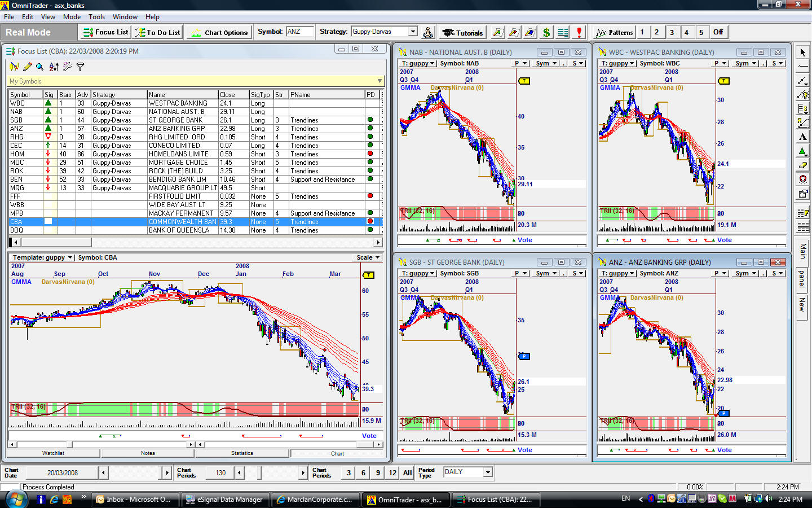Screen dimensions: 812x508
Task: Click the red exclamation mark toolbar icon
Action: 579,32
